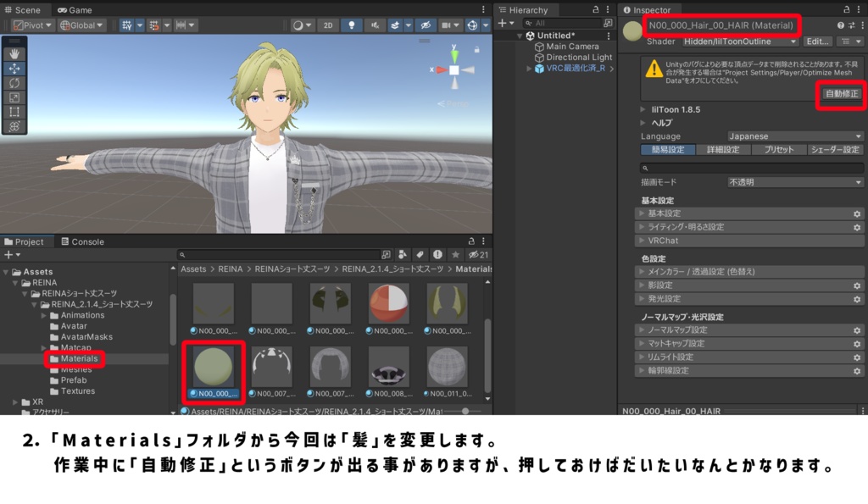868x504 pixels.
Task: Mute audio in the Scene view
Action: click(376, 25)
